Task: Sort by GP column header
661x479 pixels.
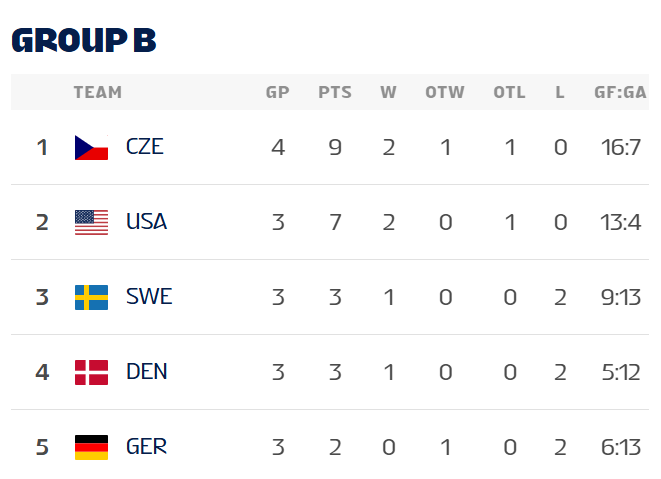Action: pyautogui.click(x=277, y=92)
